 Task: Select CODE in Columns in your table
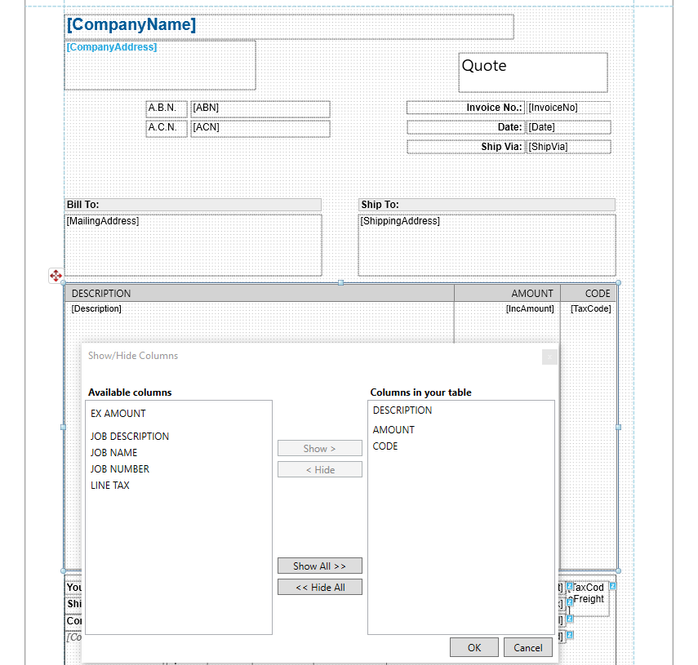tap(385, 447)
